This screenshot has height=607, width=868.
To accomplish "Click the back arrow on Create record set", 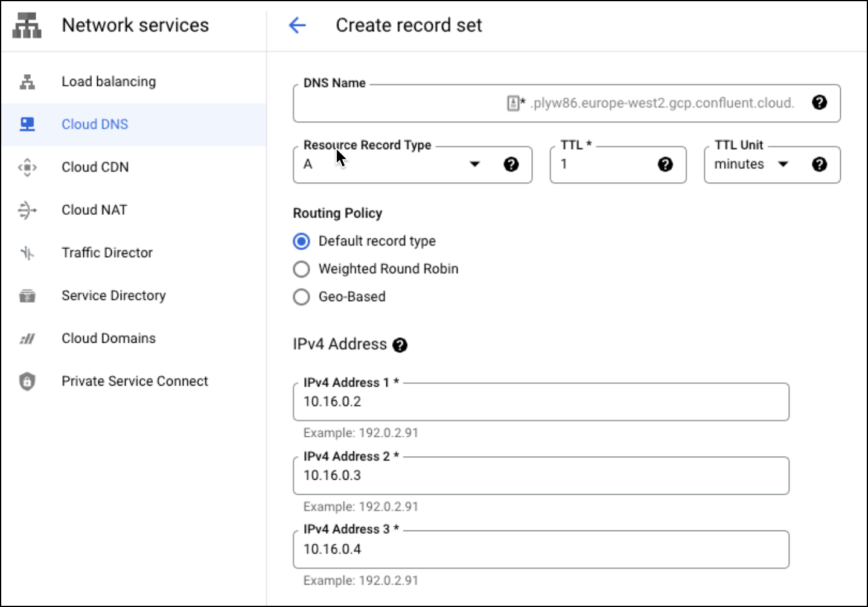I will pos(296,25).
